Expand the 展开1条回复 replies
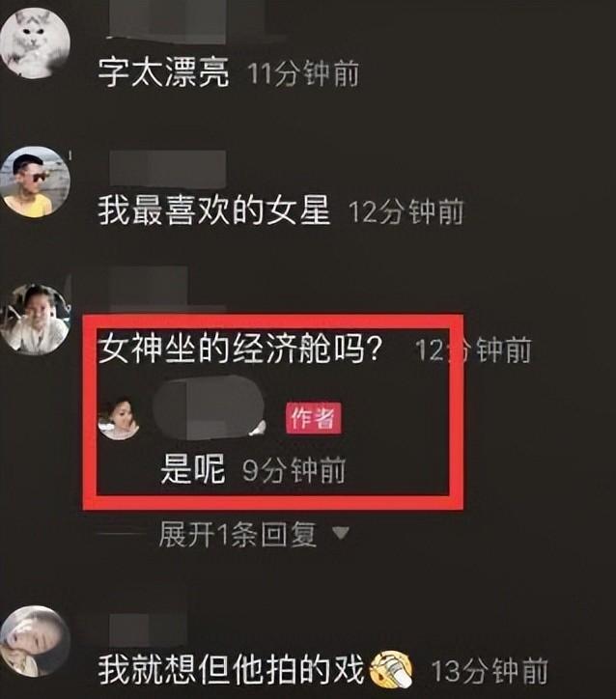Viewport: 616px width, 699px height. pyautogui.click(x=238, y=534)
